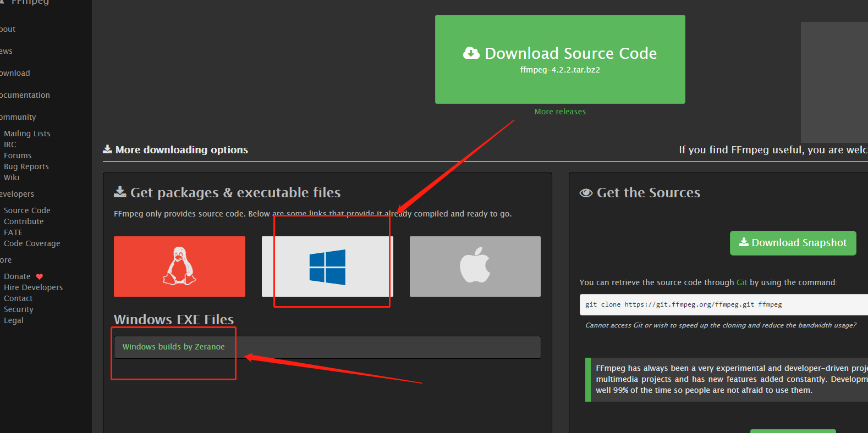This screenshot has height=433, width=868.
Task: Click the cloud download icon on Source Code button
Action: 471,53
